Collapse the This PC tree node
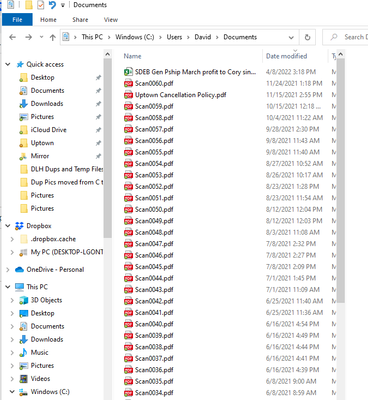Screen dimensions: 368x400 point(8,287)
